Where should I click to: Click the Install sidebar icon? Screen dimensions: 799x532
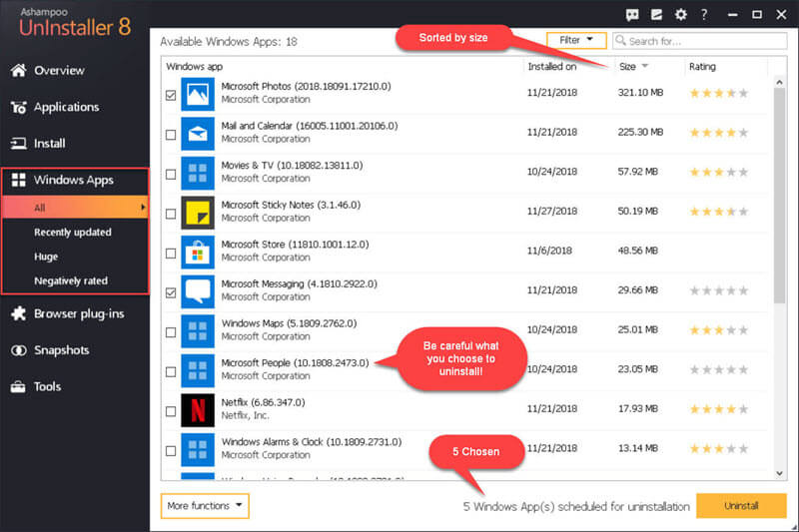tap(18, 144)
